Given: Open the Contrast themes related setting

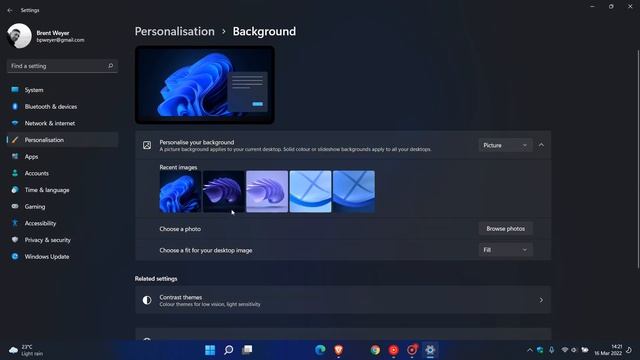Looking at the screenshot, I should 343,300.
